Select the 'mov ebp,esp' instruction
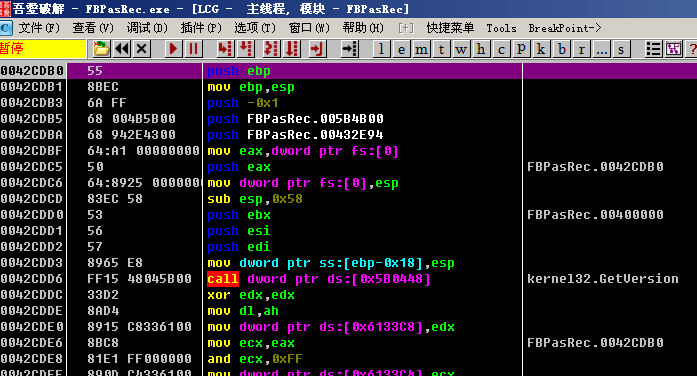 pyautogui.click(x=251, y=87)
